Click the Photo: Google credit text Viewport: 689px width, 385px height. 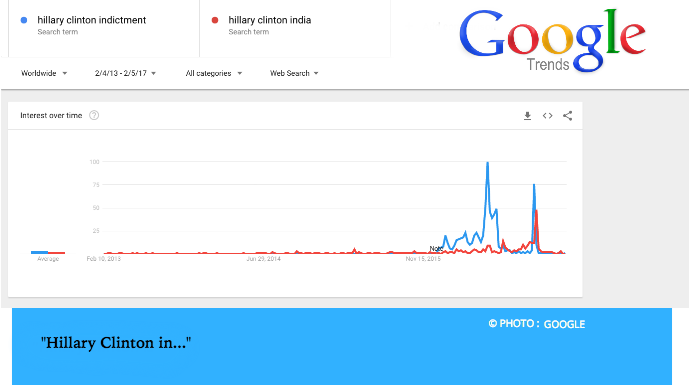(x=537, y=324)
